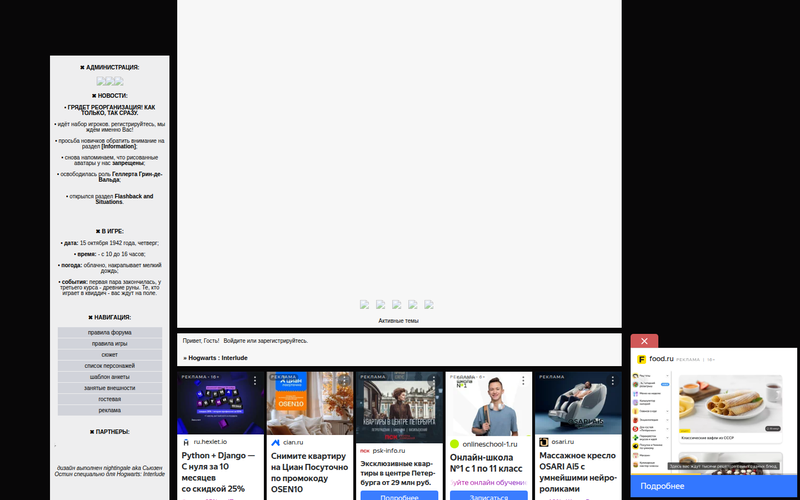
Task: Close the food.ru ad popup
Action: coord(644,341)
